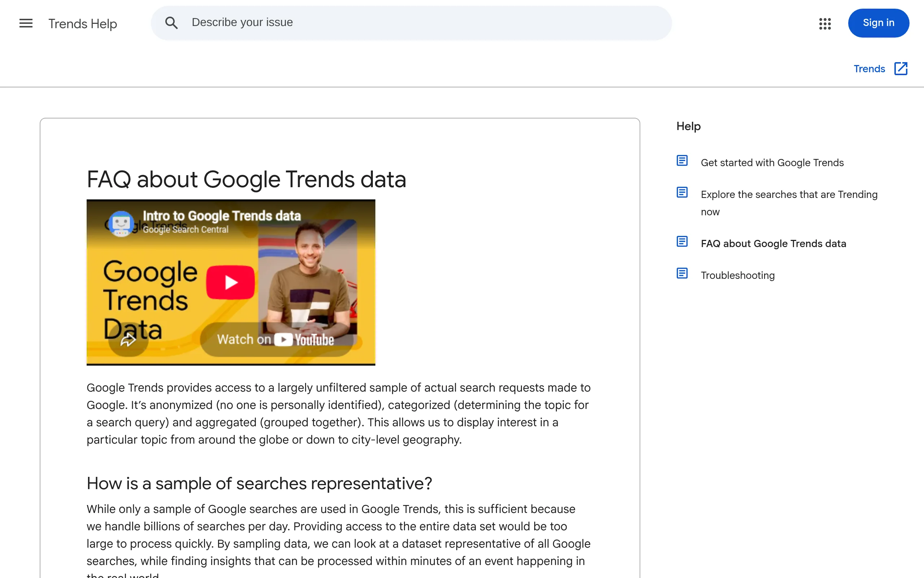
Task: Click the document icon for Get started
Action: [x=682, y=160]
